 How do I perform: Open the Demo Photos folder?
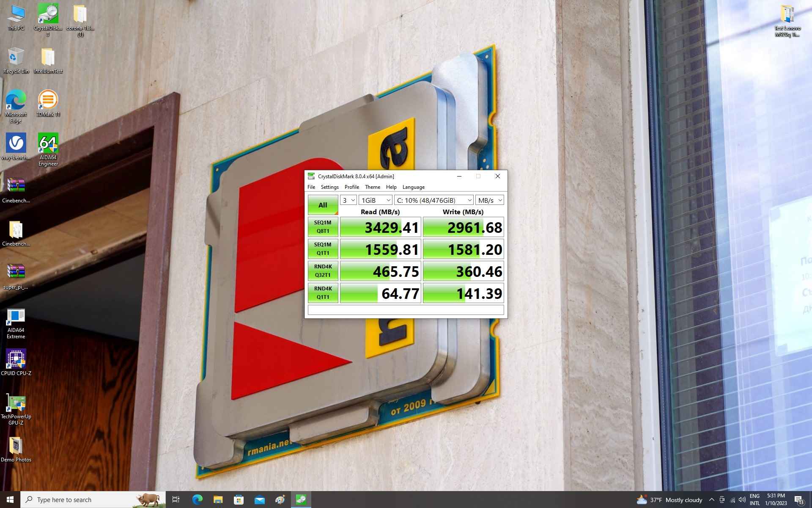[x=16, y=450]
